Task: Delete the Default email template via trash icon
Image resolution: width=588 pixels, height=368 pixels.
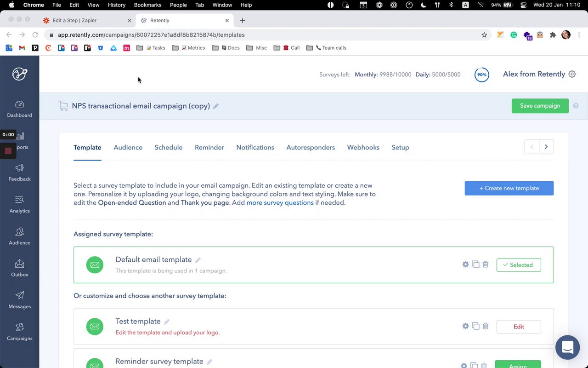Action: point(486,264)
